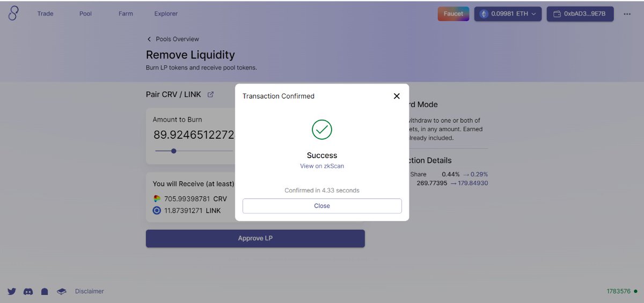Click "Confirmed in 4.33 seconds" text

click(322, 190)
